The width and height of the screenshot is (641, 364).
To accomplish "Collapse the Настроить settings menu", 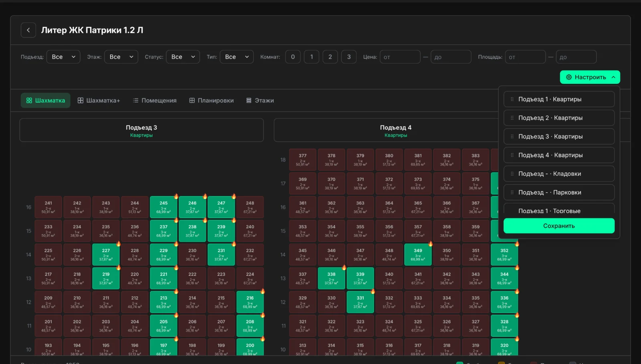I will [590, 77].
